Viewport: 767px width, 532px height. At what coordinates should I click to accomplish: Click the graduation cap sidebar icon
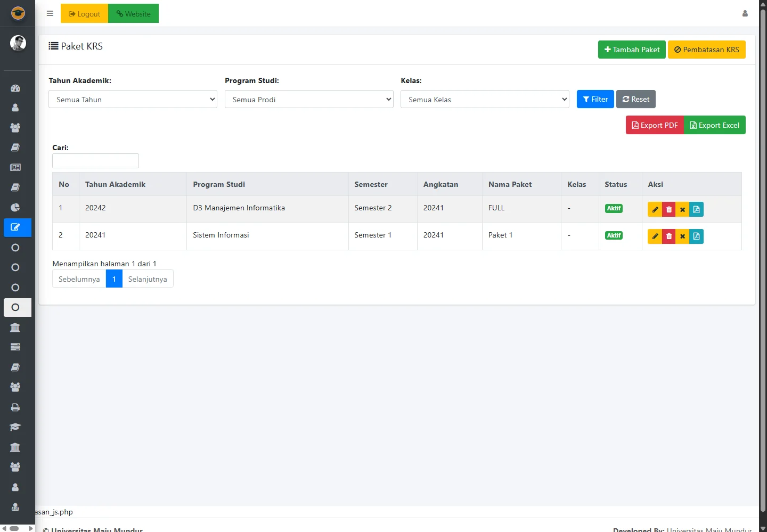pyautogui.click(x=15, y=427)
